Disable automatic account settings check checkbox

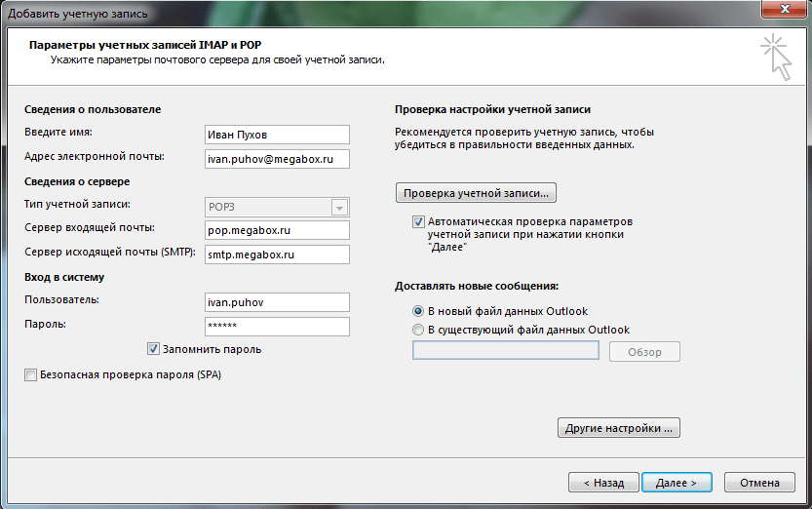[419, 222]
